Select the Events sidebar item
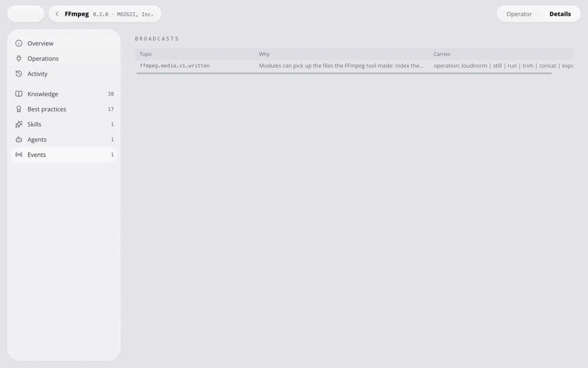Image resolution: width=588 pixels, height=368 pixels. (x=64, y=155)
